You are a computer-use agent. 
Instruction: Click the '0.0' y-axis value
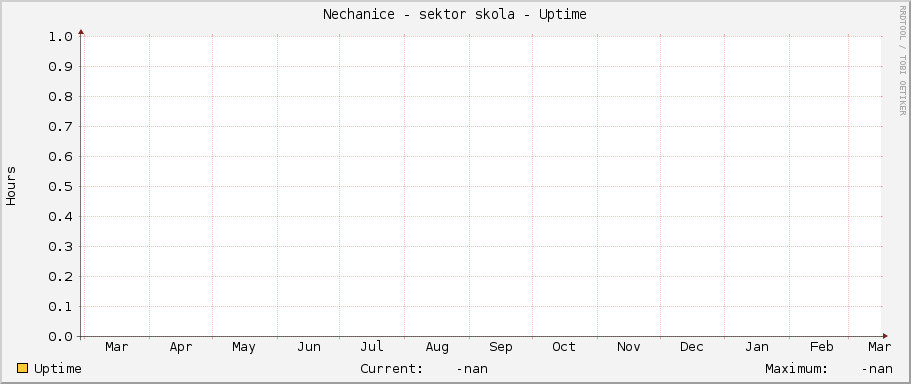click(x=60, y=337)
